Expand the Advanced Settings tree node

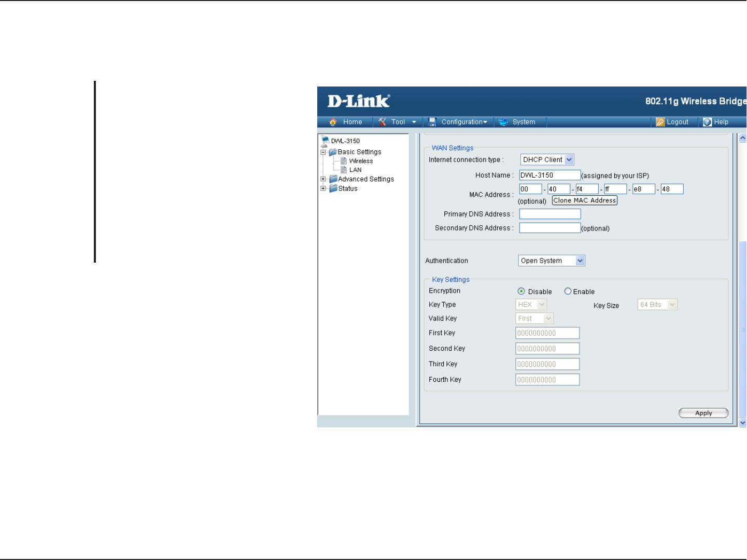pos(323,179)
